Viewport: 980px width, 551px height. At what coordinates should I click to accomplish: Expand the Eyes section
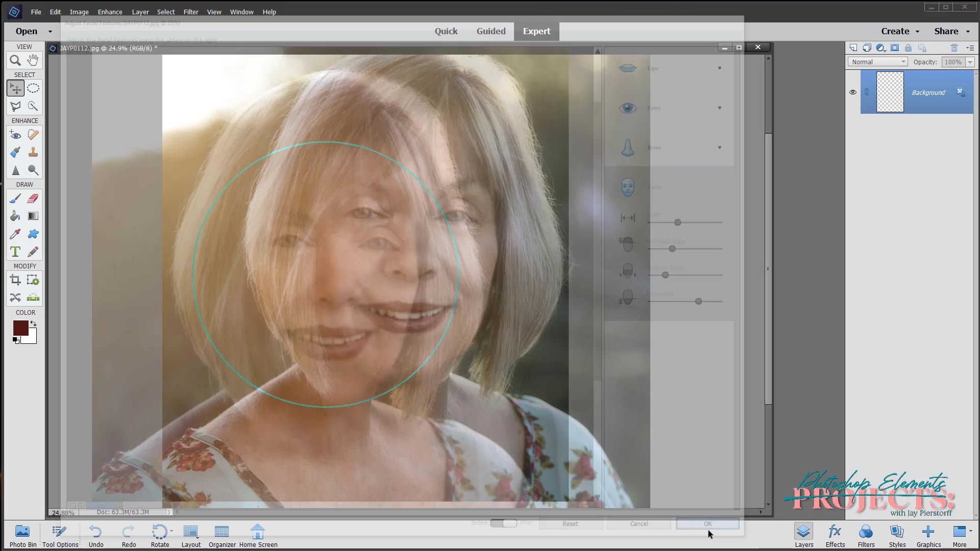click(x=720, y=108)
